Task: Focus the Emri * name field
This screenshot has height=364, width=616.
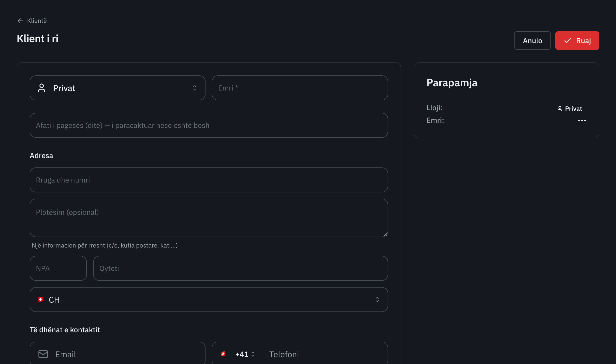Action: pyautogui.click(x=300, y=88)
